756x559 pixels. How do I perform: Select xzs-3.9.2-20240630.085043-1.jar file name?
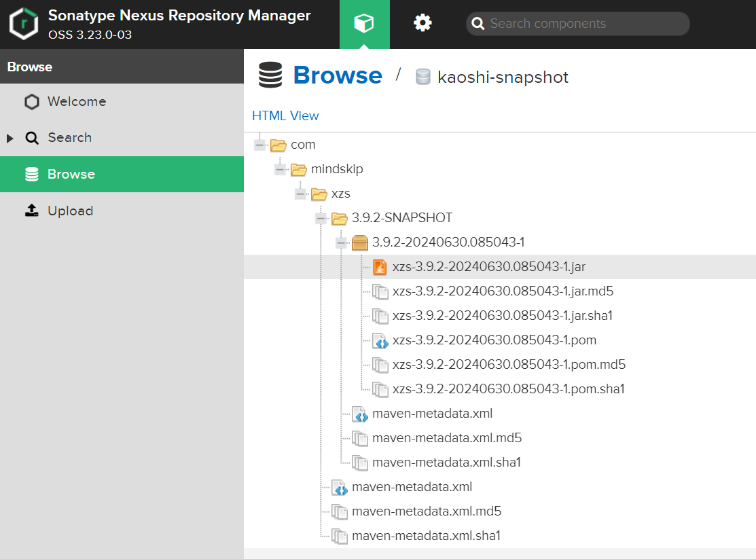(x=489, y=267)
